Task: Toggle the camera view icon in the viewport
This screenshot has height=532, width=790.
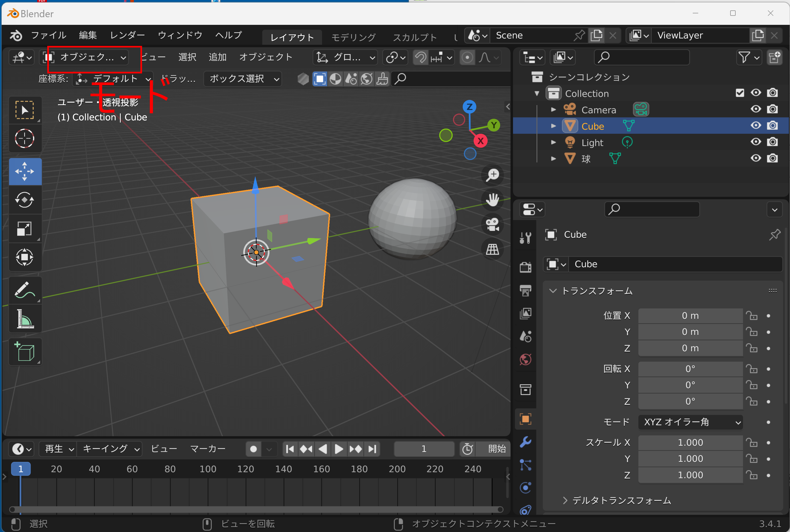Action: tap(492, 225)
